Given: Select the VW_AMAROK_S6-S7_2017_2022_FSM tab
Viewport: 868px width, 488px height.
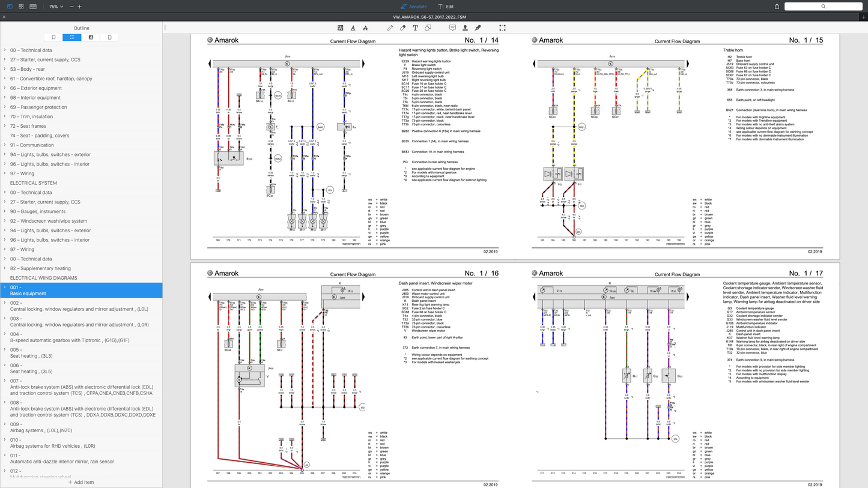Looking at the screenshot, I should pos(429,17).
